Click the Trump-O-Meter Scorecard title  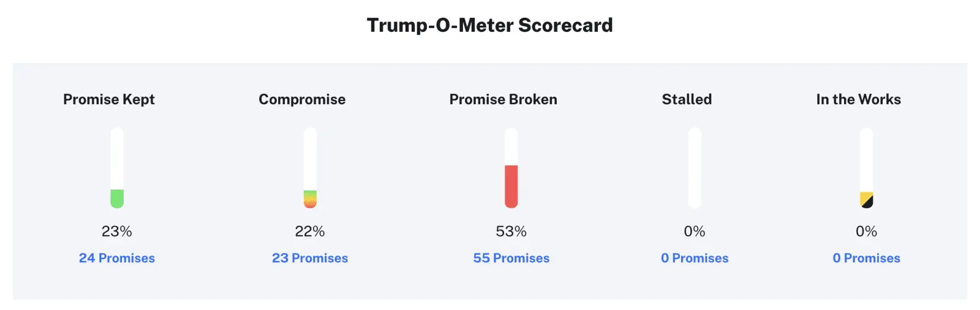tap(490, 25)
